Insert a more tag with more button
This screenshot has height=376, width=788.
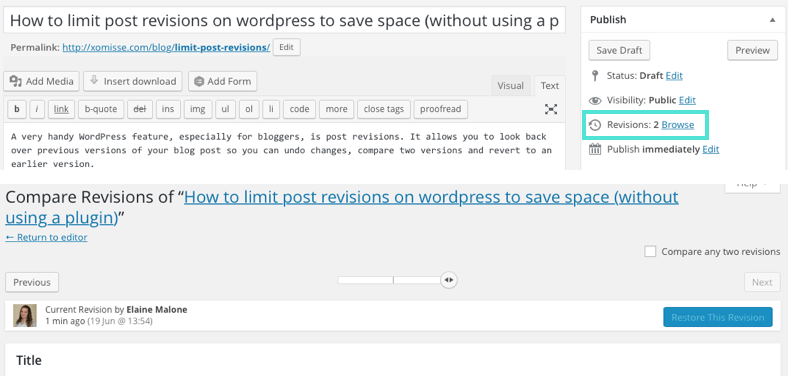336,109
